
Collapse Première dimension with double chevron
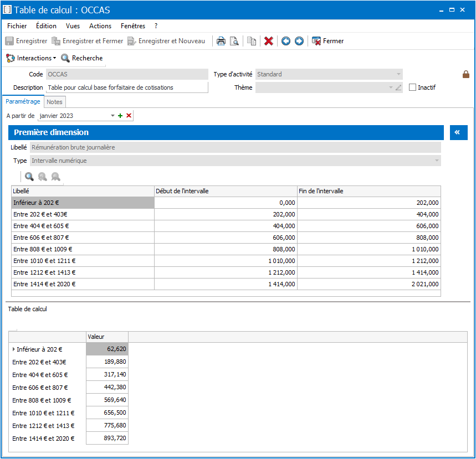pyautogui.click(x=458, y=132)
